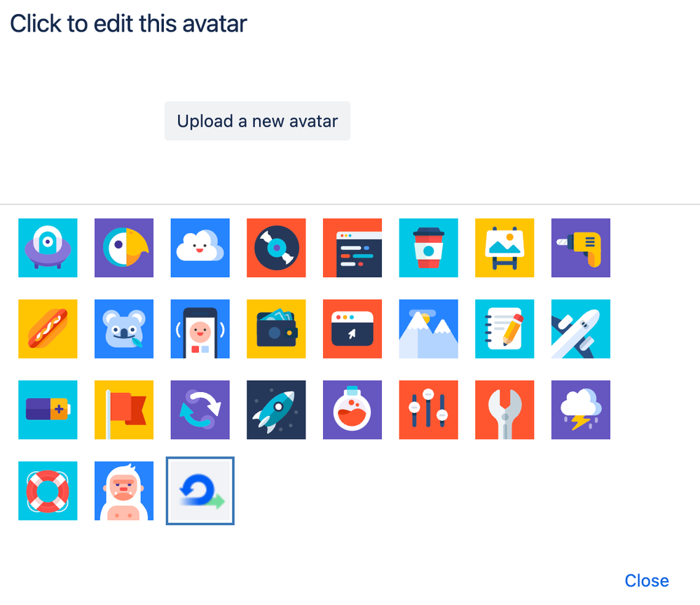Pick the wallet avatar
700x605 pixels.
276,329
